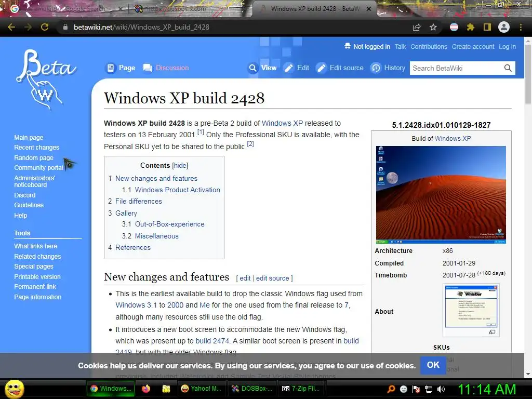This screenshot has width=532, height=399.
Task: Switch to the dosbox-x.com tab
Action: pos(190,9)
